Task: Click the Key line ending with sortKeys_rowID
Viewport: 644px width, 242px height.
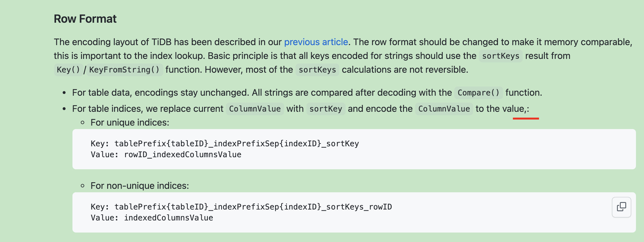Action: click(x=241, y=207)
